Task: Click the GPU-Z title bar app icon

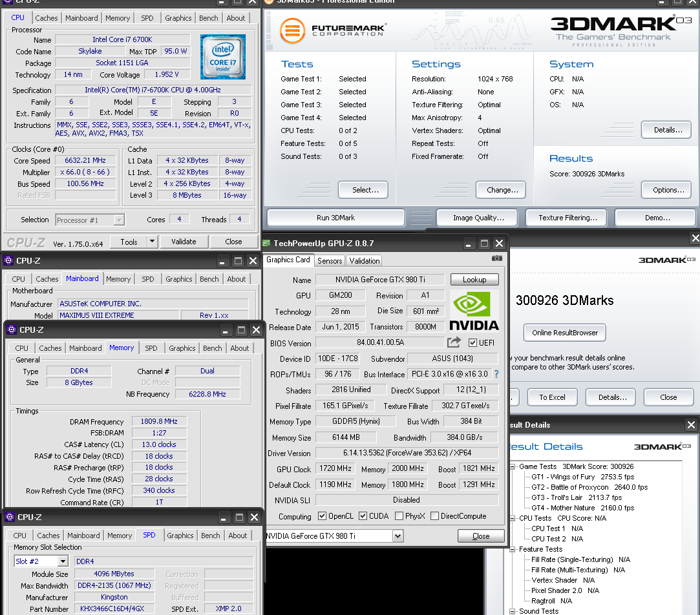Action: 266,244
